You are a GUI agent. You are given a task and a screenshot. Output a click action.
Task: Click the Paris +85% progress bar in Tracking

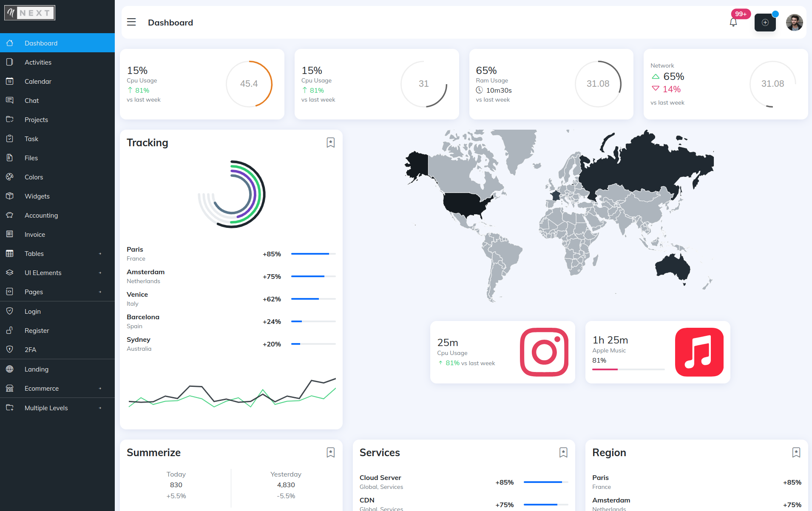[313, 254]
